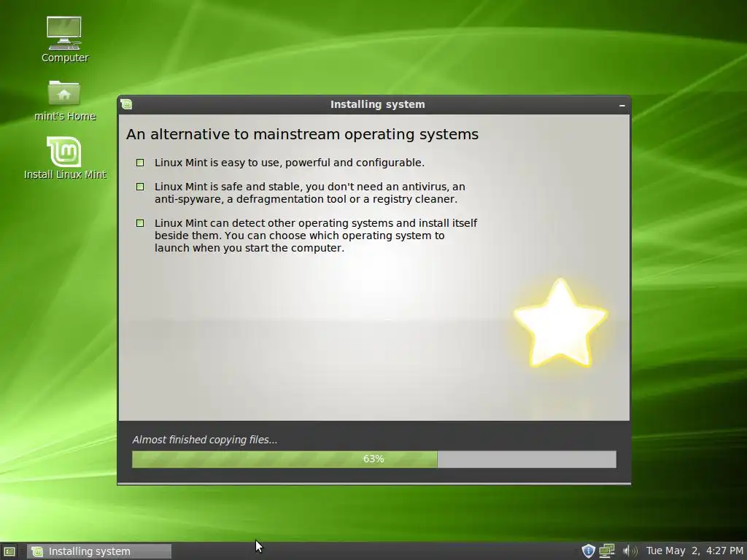Click status text 'Almost finished copying files...'
The width and height of the screenshot is (747, 560).
click(x=205, y=440)
